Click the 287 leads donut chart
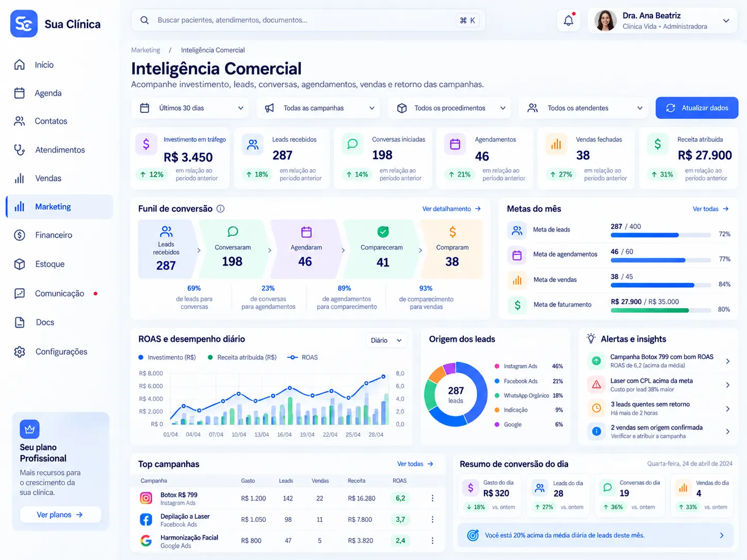This screenshot has width=747, height=560. [456, 394]
